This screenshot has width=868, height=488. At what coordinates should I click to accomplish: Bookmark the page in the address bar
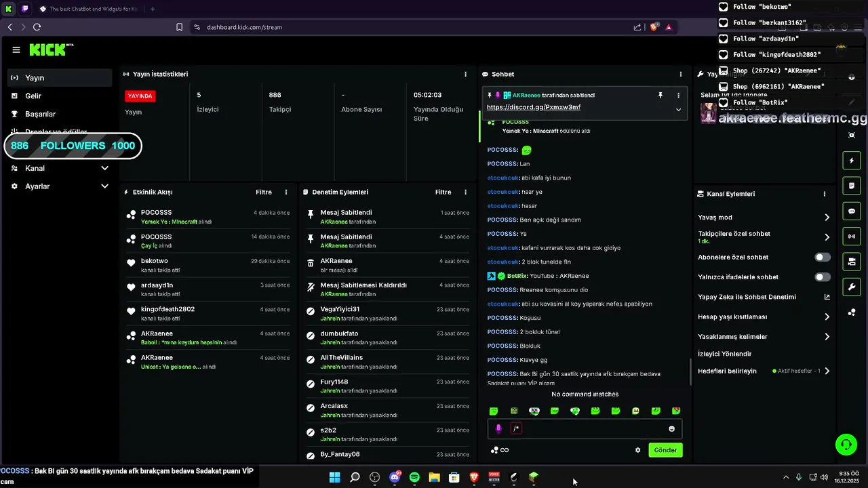point(179,27)
